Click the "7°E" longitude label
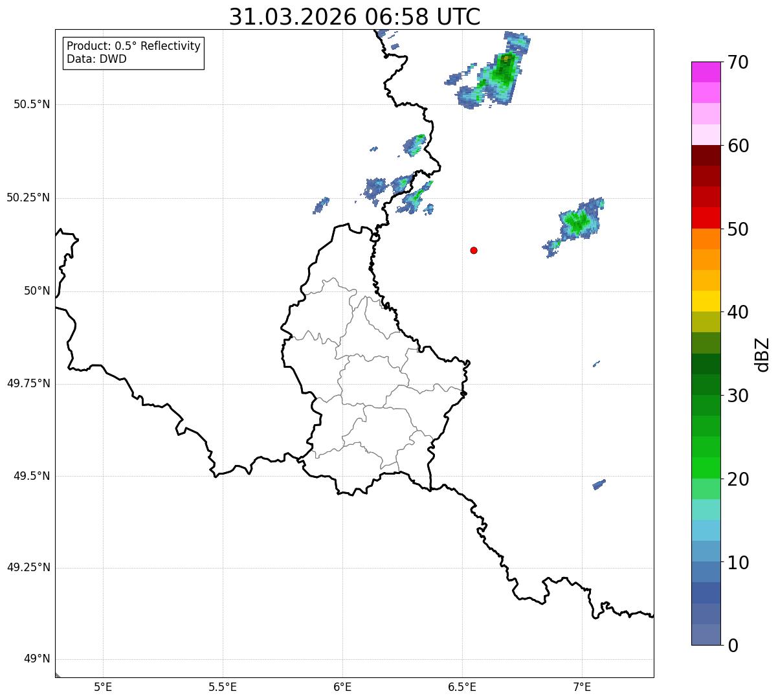This screenshot has height=700, width=778. [582, 687]
